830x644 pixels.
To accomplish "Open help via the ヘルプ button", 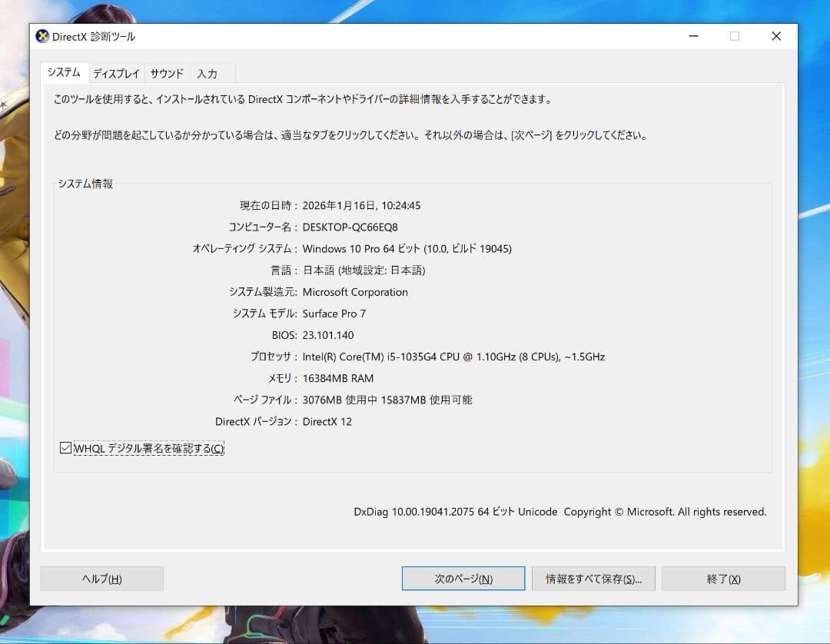I will pyautogui.click(x=101, y=578).
